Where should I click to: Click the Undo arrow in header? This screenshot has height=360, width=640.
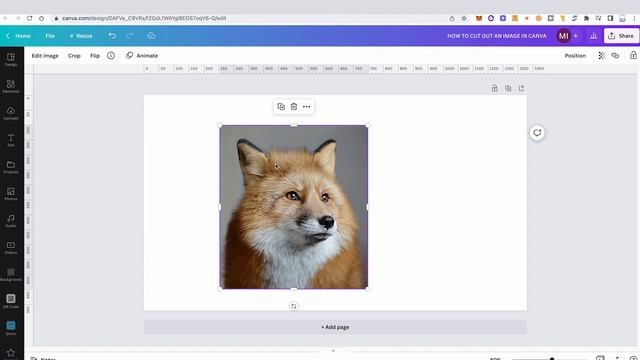[x=112, y=36]
